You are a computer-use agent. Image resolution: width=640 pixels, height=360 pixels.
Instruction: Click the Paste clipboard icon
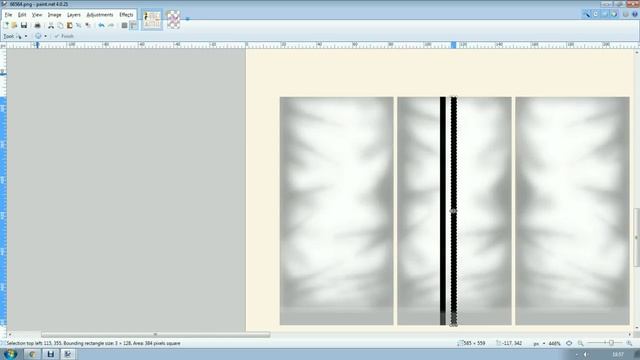click(x=69, y=25)
